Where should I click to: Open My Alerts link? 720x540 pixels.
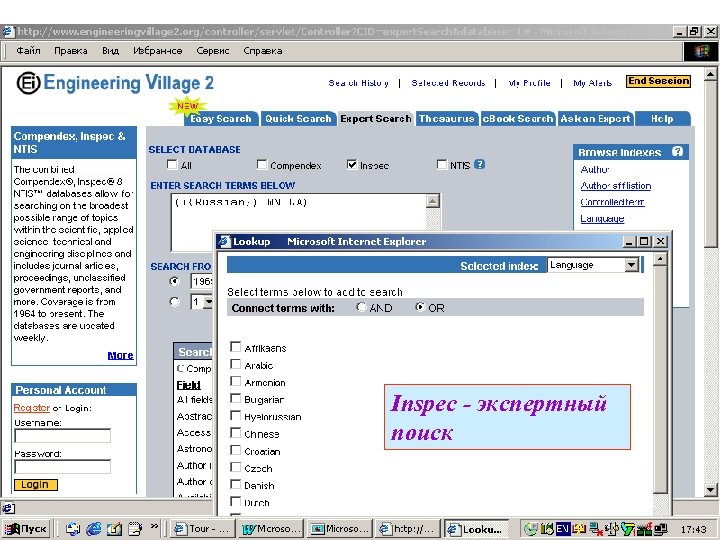pos(592,83)
